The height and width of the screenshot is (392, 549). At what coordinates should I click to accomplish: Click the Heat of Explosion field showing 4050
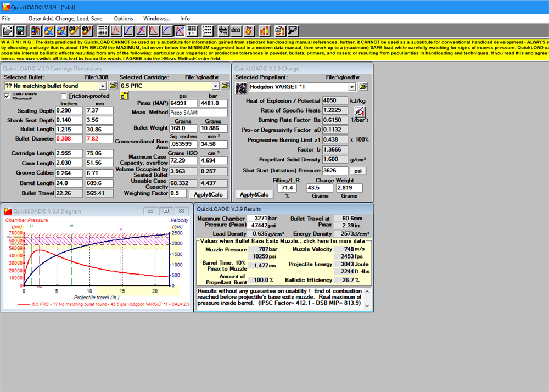coord(335,101)
